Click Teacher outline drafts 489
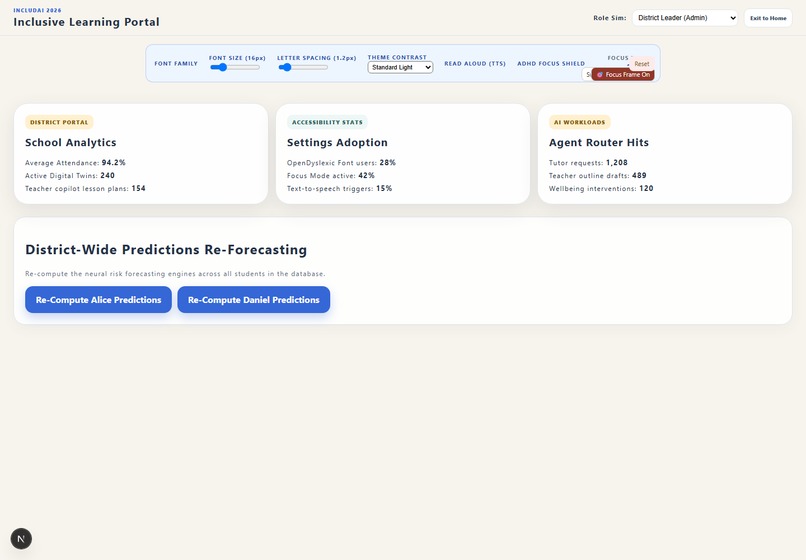Viewport: 806px width, 560px height. (x=597, y=175)
